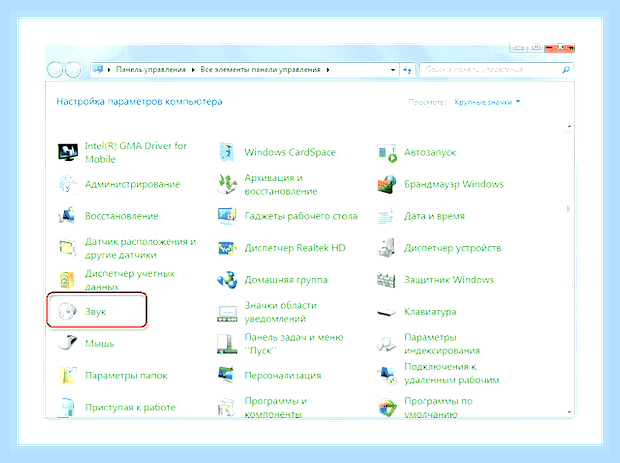Open the Дата и время icon
The width and height of the screenshot is (620, 463).
386,216
